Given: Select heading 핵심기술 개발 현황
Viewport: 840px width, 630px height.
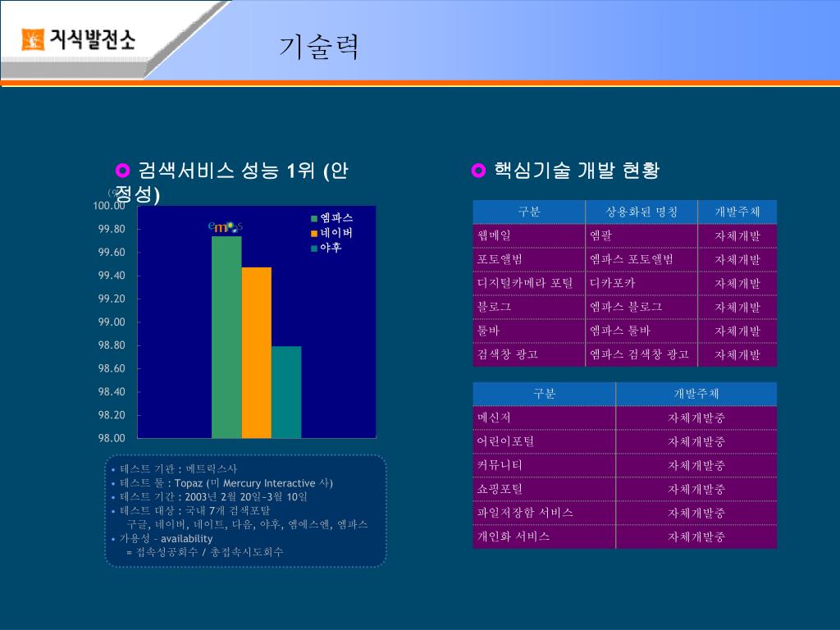Looking at the screenshot, I should [x=577, y=171].
